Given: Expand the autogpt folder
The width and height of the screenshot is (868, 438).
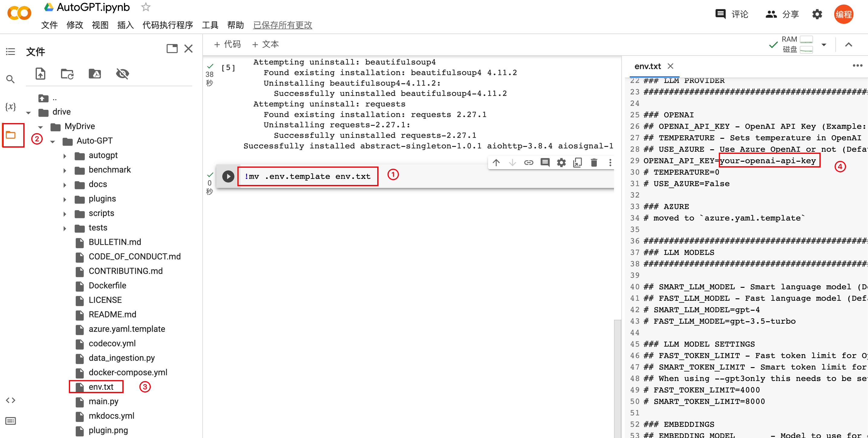Looking at the screenshot, I should (65, 156).
